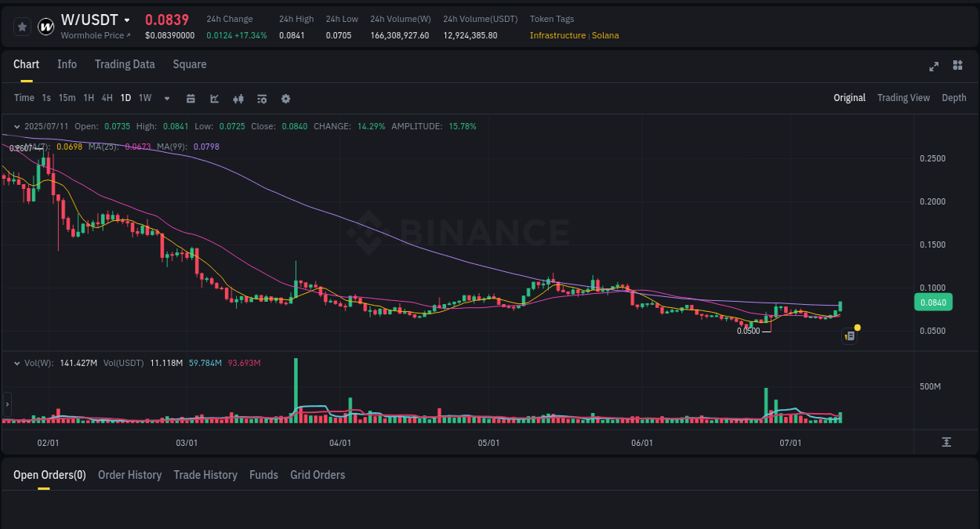Open the chart type selection icon
Screen dimensions: 980x529
click(x=214, y=98)
